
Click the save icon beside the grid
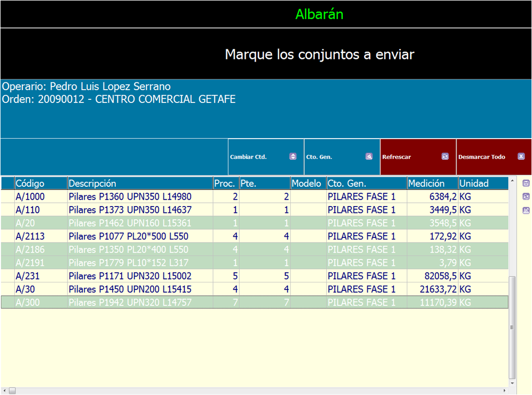pos(526,183)
